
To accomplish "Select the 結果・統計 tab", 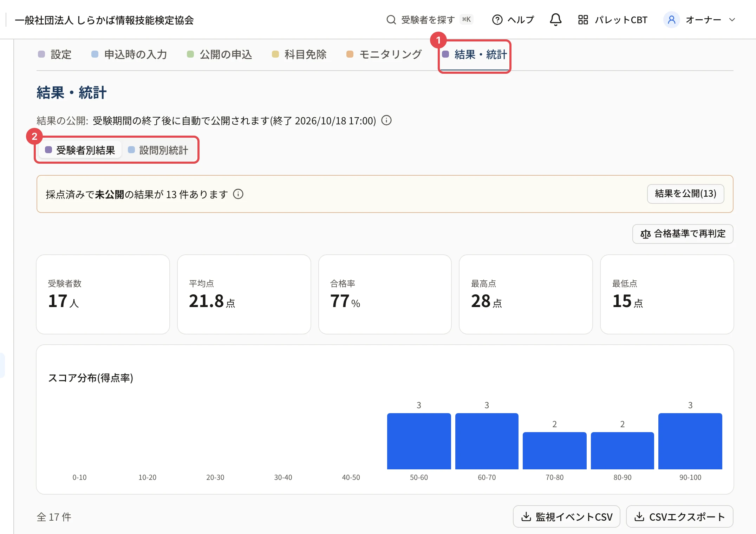I will (x=474, y=54).
